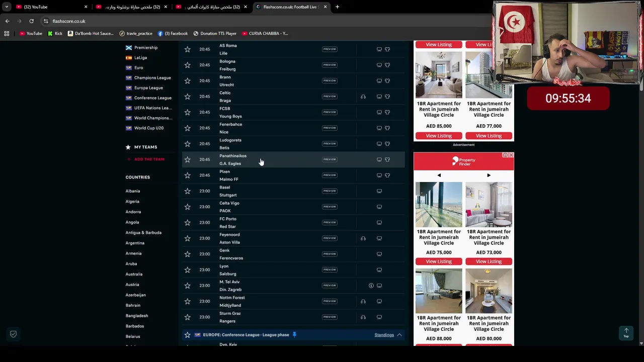Click the ad previous arrow in Property Finder
Screen dimensions: 644x362
tap(439, 175)
